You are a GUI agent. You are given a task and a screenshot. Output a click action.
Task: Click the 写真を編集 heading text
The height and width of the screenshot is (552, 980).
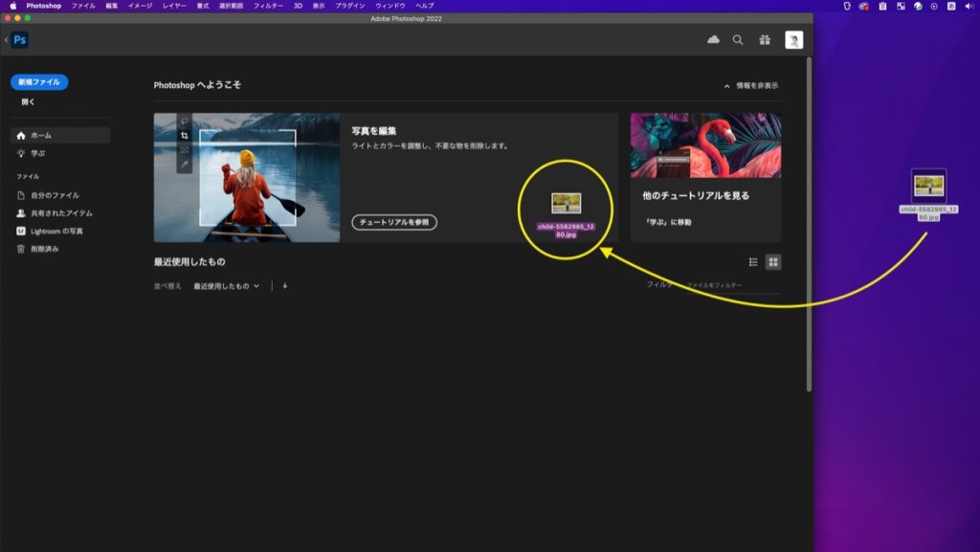[x=374, y=131]
